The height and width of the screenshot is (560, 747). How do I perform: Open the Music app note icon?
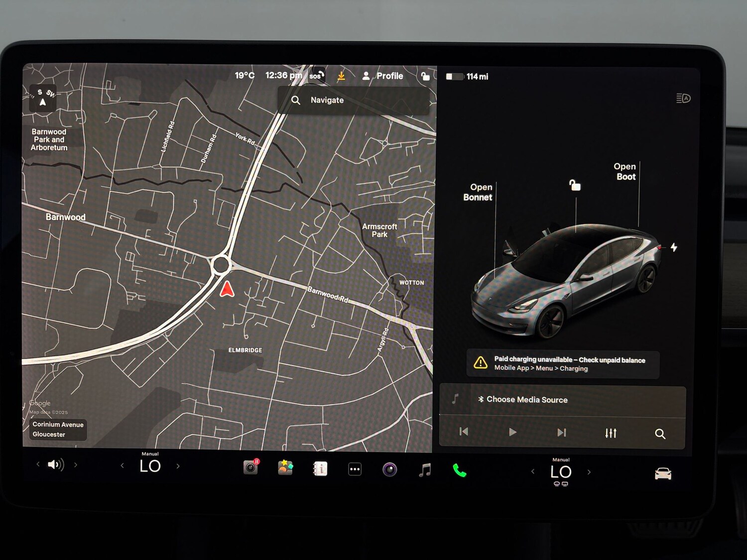[425, 470]
